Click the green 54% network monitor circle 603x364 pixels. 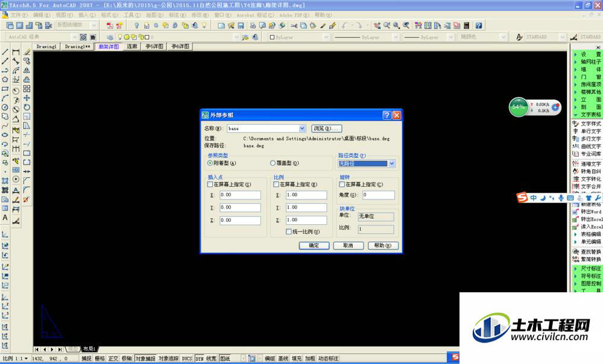[x=519, y=107]
